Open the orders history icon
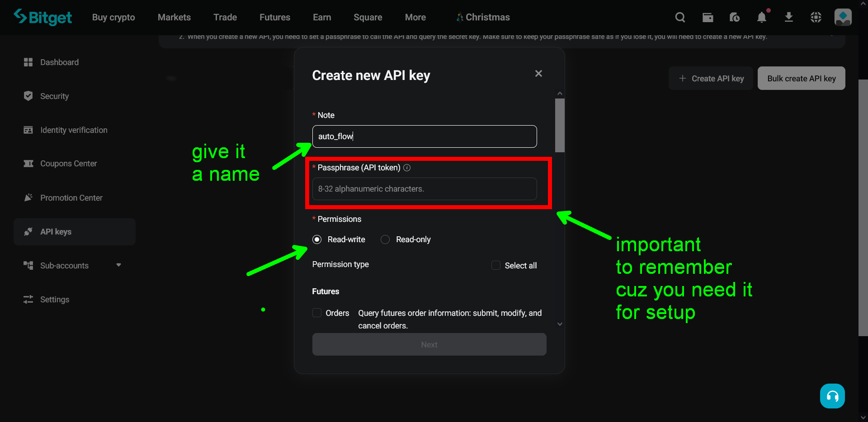This screenshot has width=868, height=422. (x=735, y=17)
